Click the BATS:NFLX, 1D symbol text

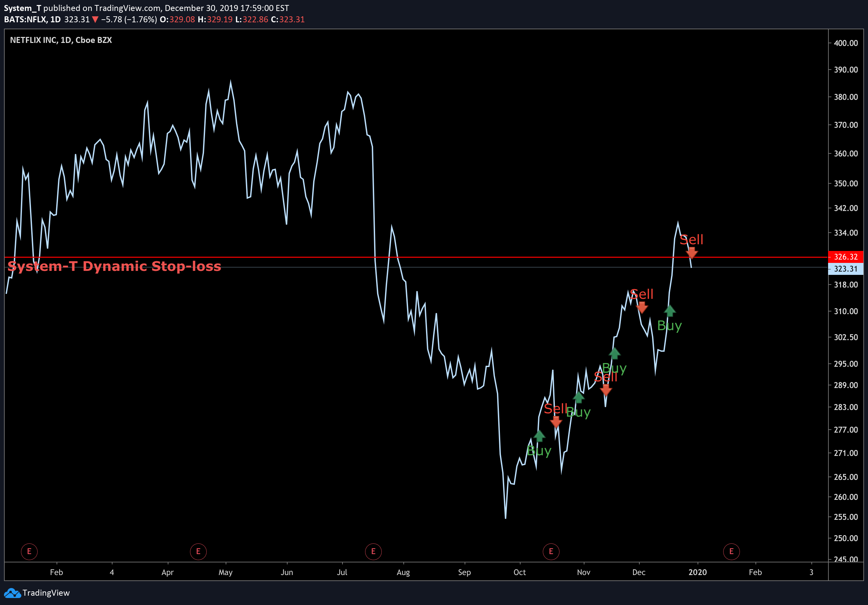(33, 19)
